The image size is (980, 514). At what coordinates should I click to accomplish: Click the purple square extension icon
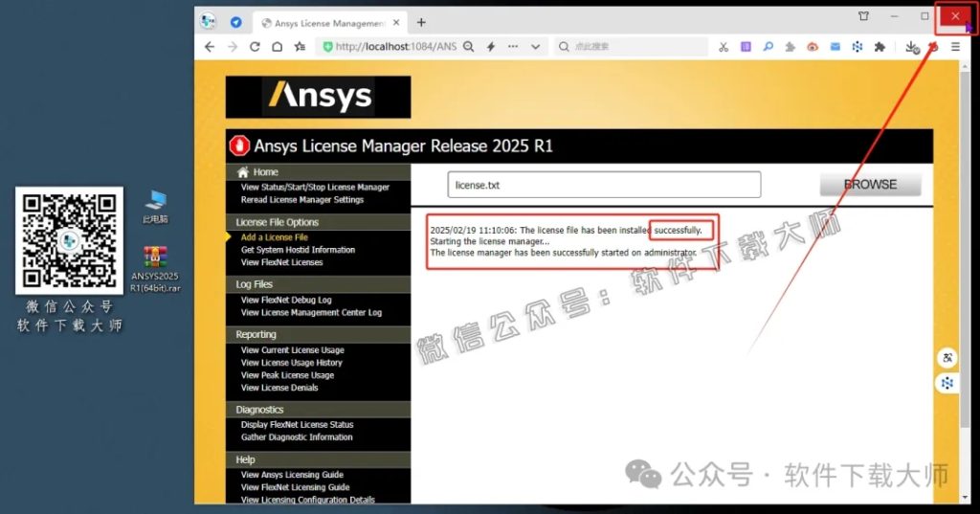[x=746, y=47]
